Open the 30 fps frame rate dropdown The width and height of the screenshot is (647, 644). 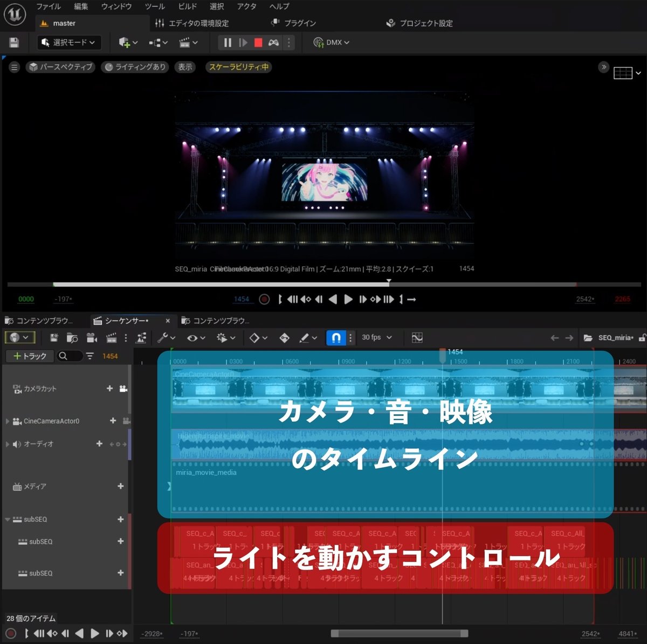376,337
